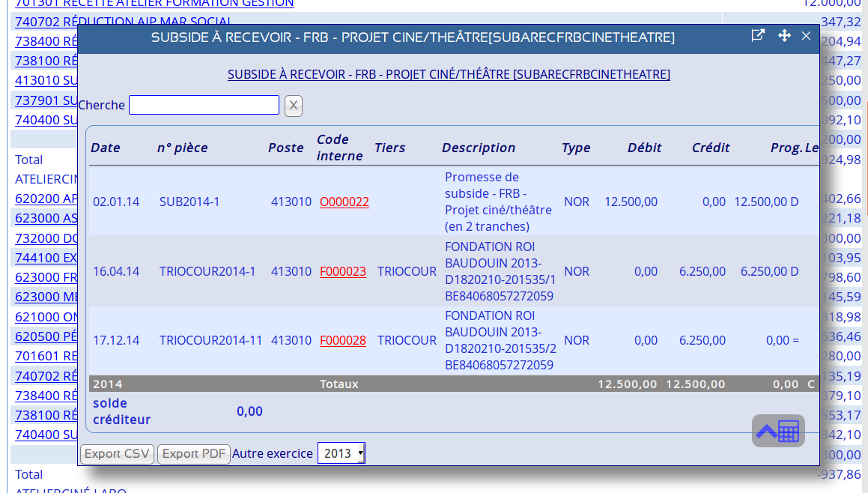Image resolution: width=868 pixels, height=493 pixels.
Task: Open internal code F000028 entry
Action: 342,340
